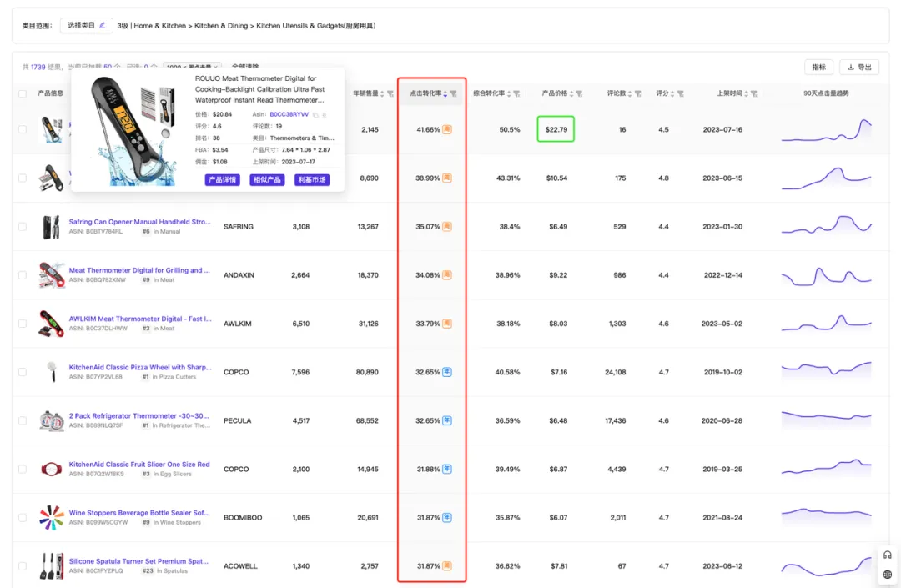
Task: Sort by 产品价格 using its sort arrows
Action: [x=571, y=93]
